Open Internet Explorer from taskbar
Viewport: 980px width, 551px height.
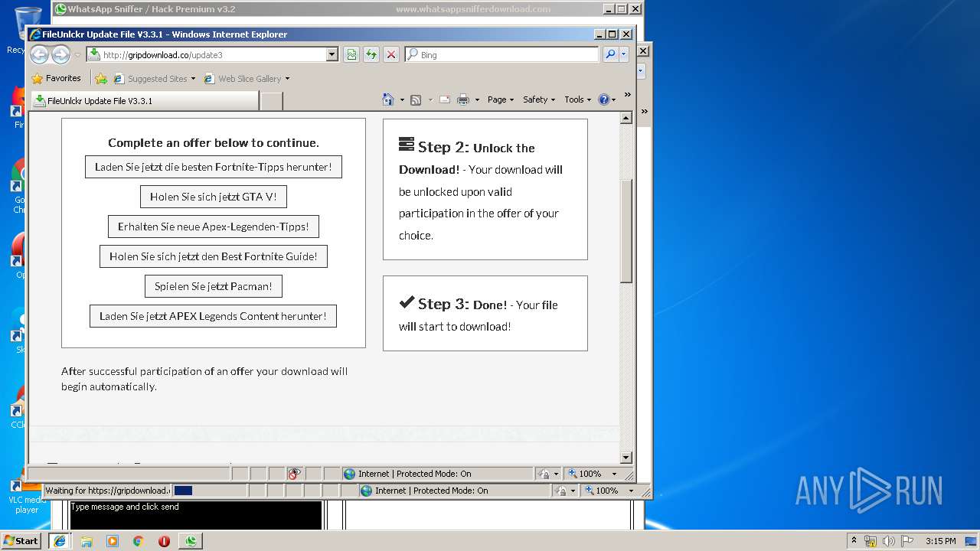(x=60, y=541)
